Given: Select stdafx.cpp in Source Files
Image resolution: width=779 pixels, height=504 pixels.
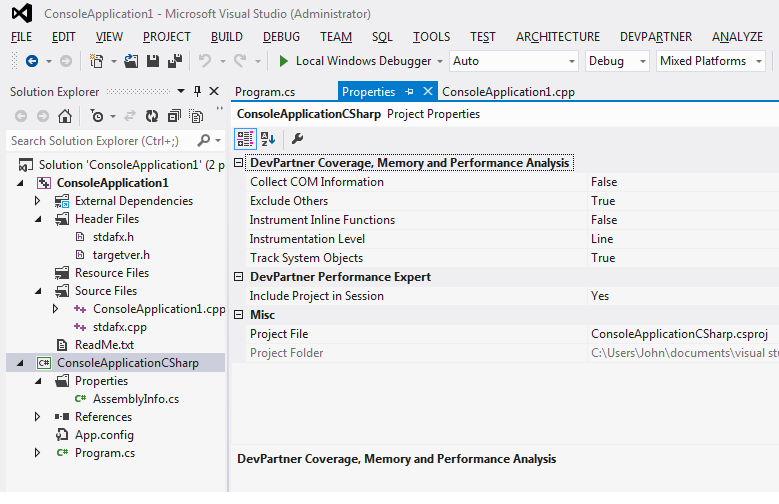Looking at the screenshot, I should [x=120, y=327].
